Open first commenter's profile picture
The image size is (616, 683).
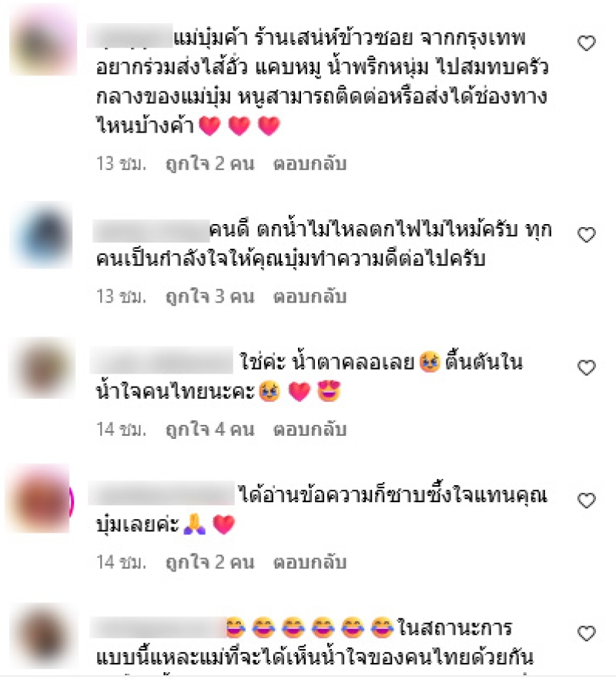pyautogui.click(x=42, y=42)
